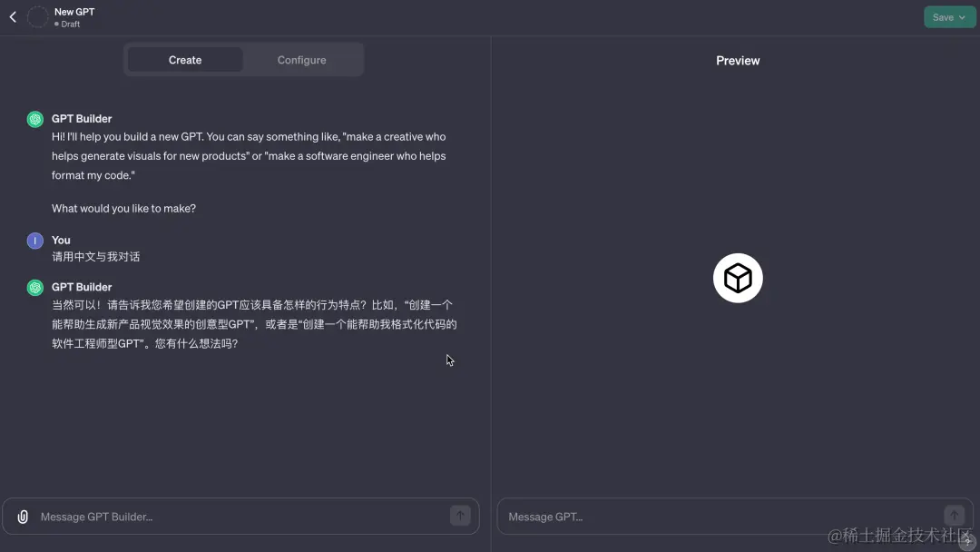Click the back arrow to leave the builder
Screen dimensions: 980x552
[12, 16]
